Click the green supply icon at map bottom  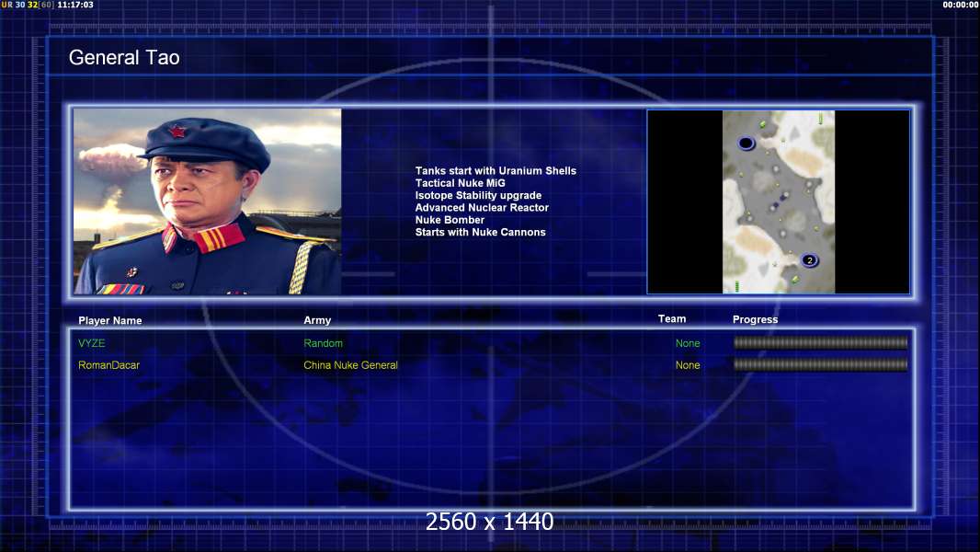[794, 279]
